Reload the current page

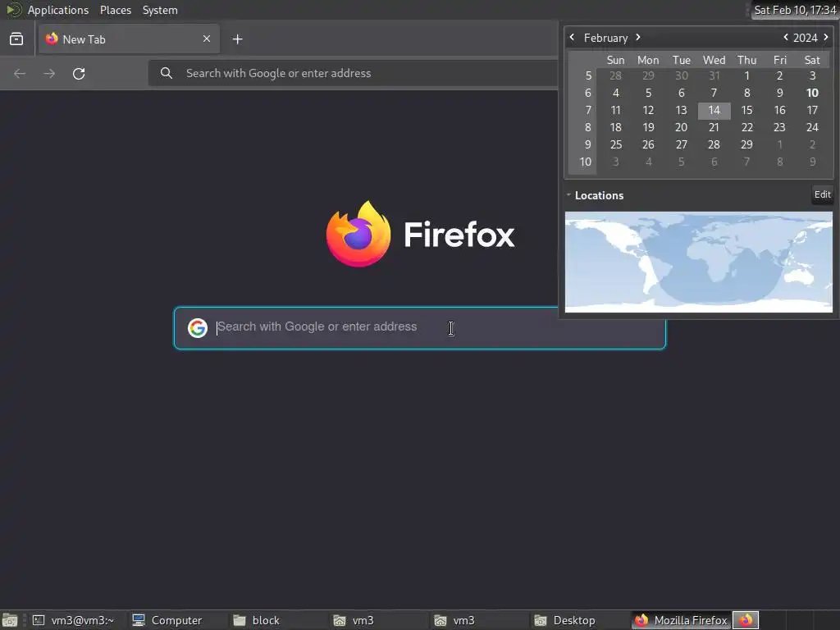(x=79, y=73)
